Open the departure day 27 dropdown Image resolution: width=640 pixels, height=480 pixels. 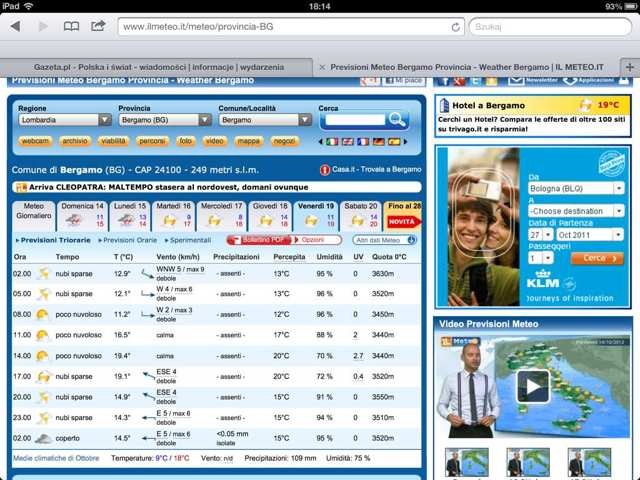click(541, 235)
